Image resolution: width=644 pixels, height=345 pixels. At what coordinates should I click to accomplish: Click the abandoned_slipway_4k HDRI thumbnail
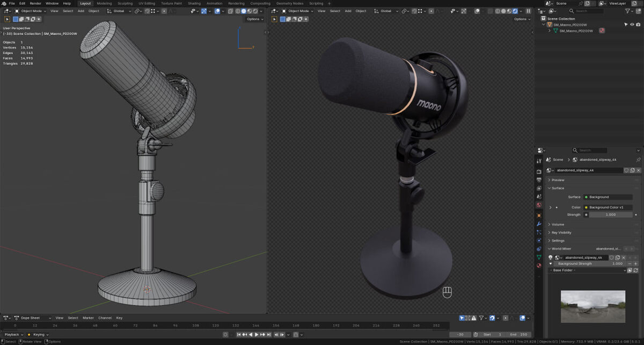pos(592,307)
